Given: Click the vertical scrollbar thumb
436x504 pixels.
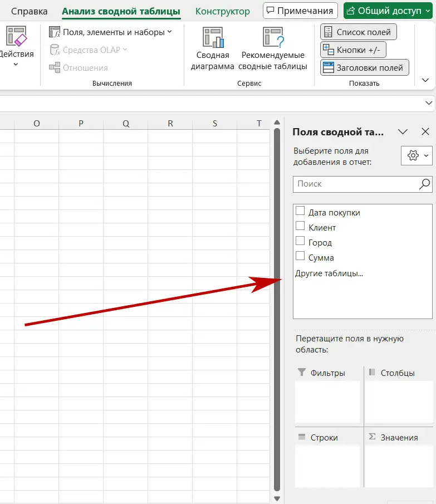Looking at the screenshot, I should (x=277, y=310).
